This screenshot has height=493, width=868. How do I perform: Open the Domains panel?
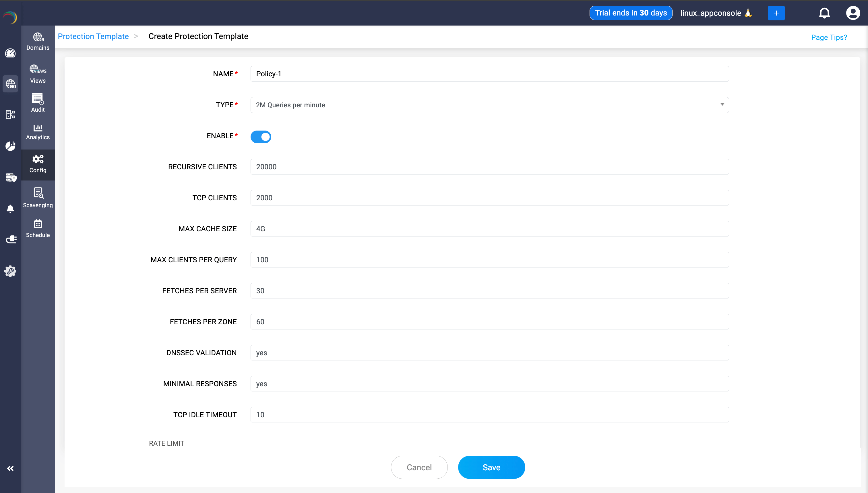(38, 41)
